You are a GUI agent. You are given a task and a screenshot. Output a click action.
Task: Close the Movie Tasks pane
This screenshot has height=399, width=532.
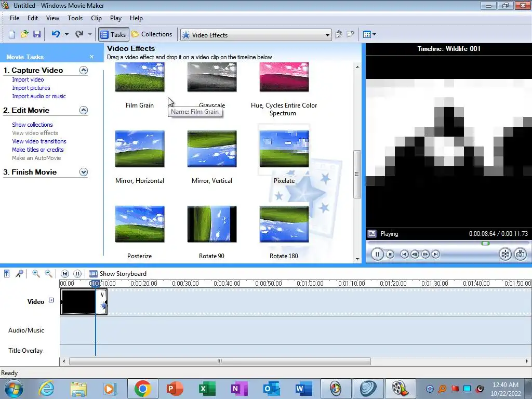pyautogui.click(x=91, y=57)
